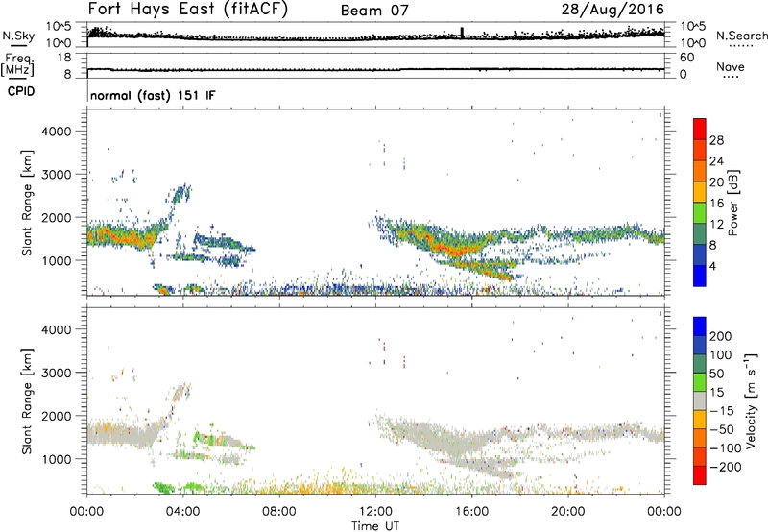Click the '04:00' time tick label

183,512
